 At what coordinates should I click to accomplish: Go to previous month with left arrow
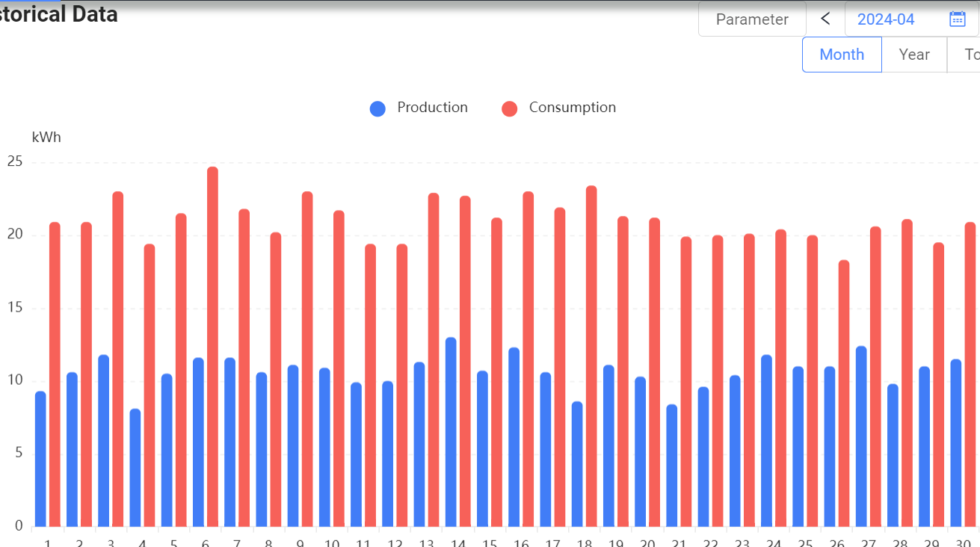(825, 19)
